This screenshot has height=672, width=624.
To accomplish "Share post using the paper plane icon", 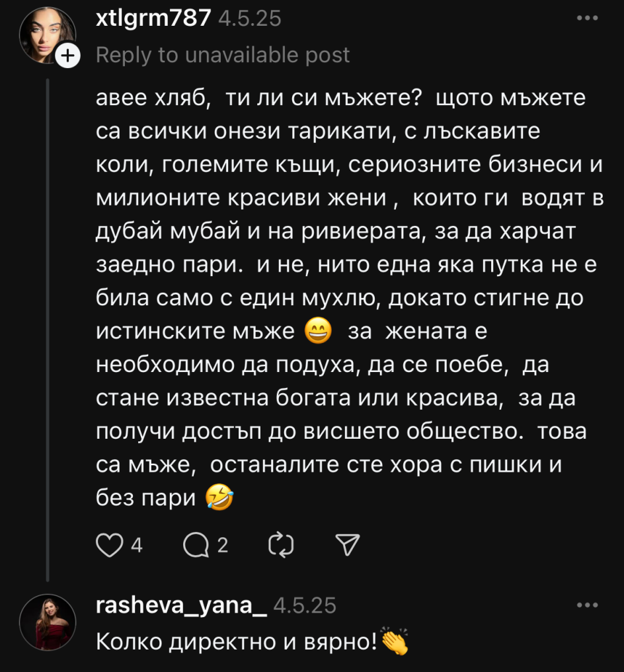I will point(347,544).
